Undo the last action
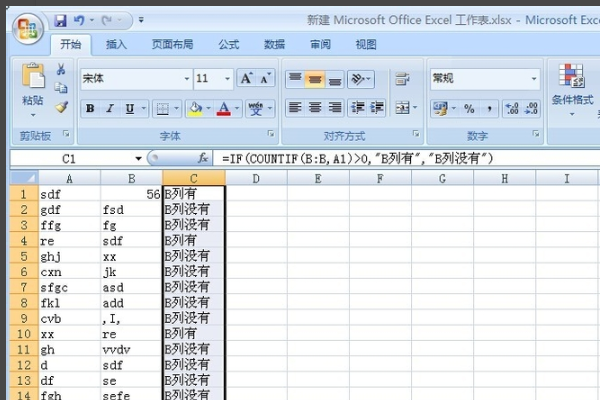The height and width of the screenshot is (400, 600). coord(78,20)
